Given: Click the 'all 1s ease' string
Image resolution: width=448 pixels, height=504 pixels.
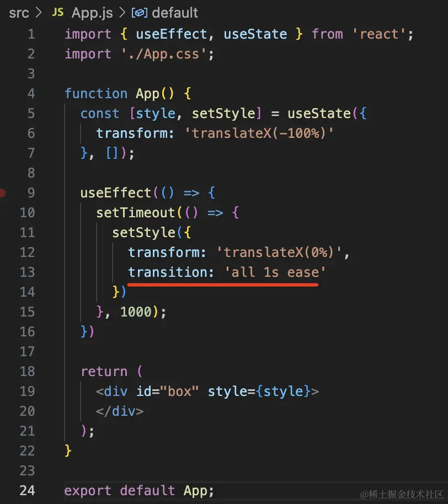Looking at the screenshot, I should tap(275, 272).
